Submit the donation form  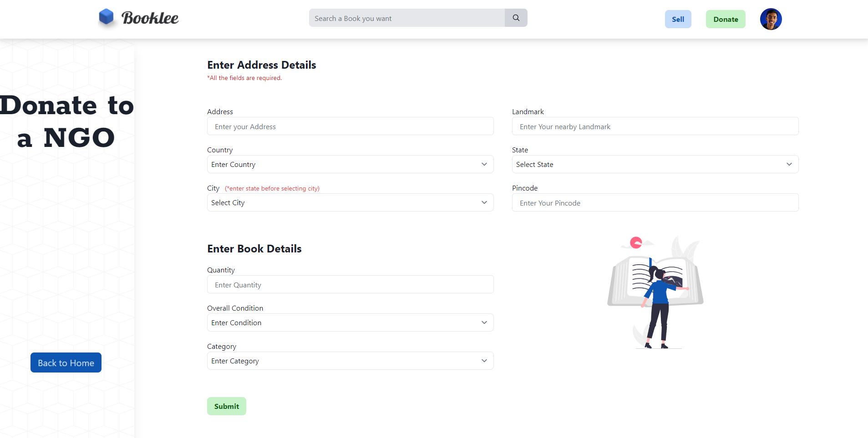coord(227,406)
